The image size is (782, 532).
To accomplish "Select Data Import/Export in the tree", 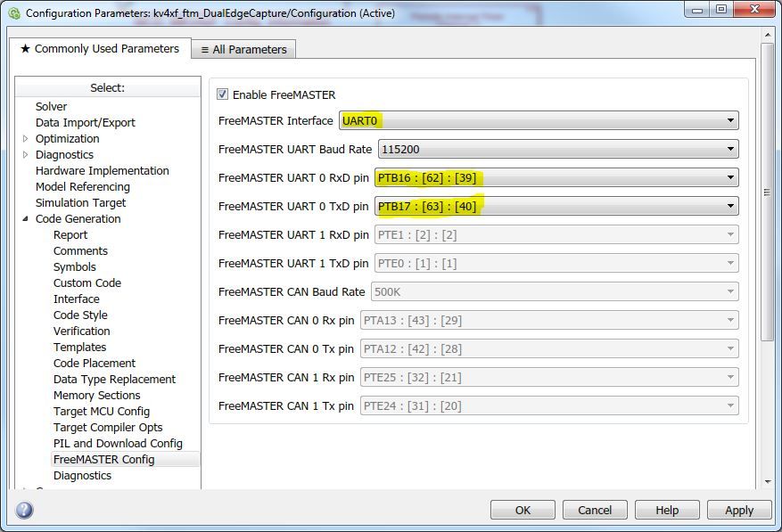I will coord(86,123).
